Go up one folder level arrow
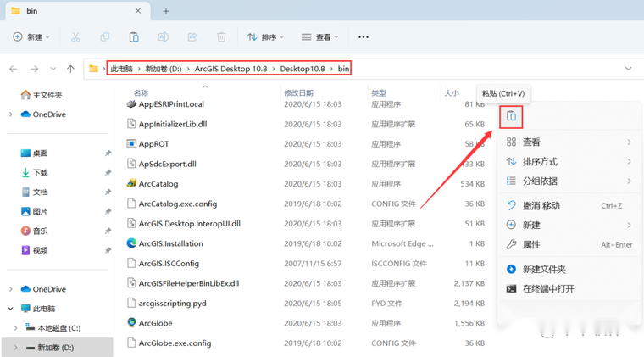The width and height of the screenshot is (644, 357). [x=70, y=69]
